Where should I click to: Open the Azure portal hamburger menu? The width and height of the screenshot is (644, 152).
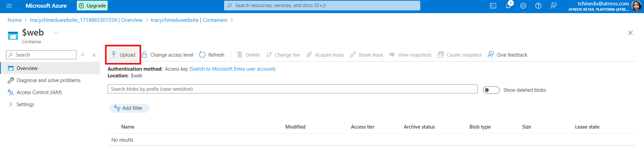[x=9, y=6]
